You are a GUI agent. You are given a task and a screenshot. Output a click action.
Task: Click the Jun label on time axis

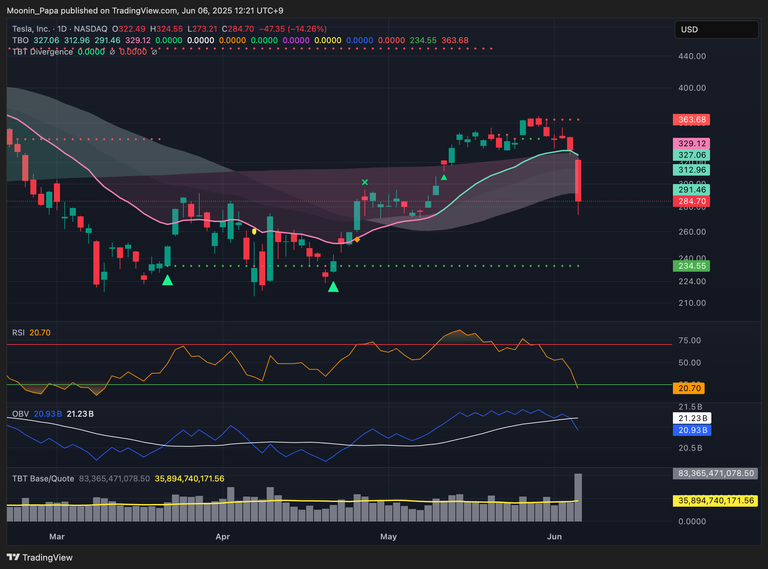(554, 537)
